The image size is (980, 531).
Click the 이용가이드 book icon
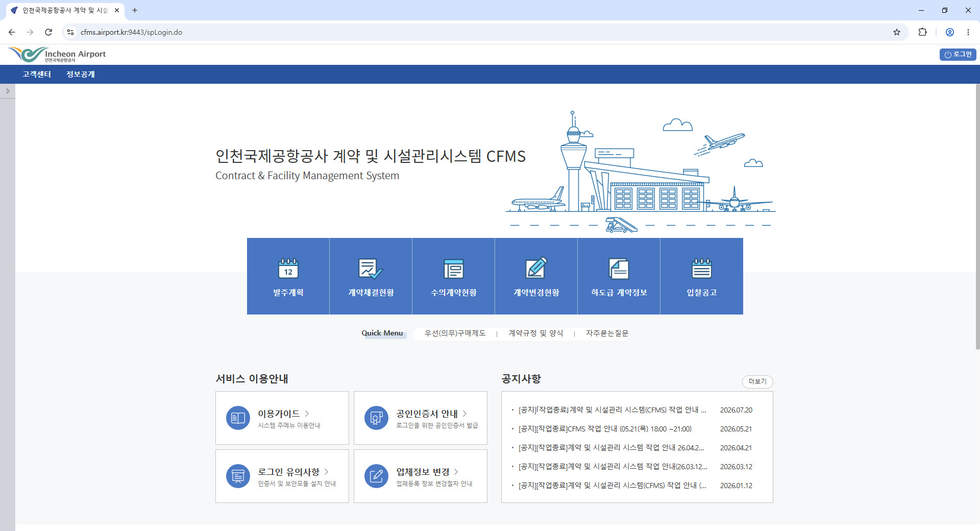pyautogui.click(x=238, y=418)
